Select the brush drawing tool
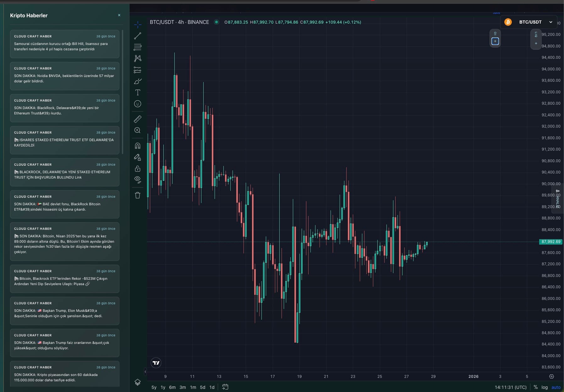Viewport: 564px width, 392px height. [138, 81]
